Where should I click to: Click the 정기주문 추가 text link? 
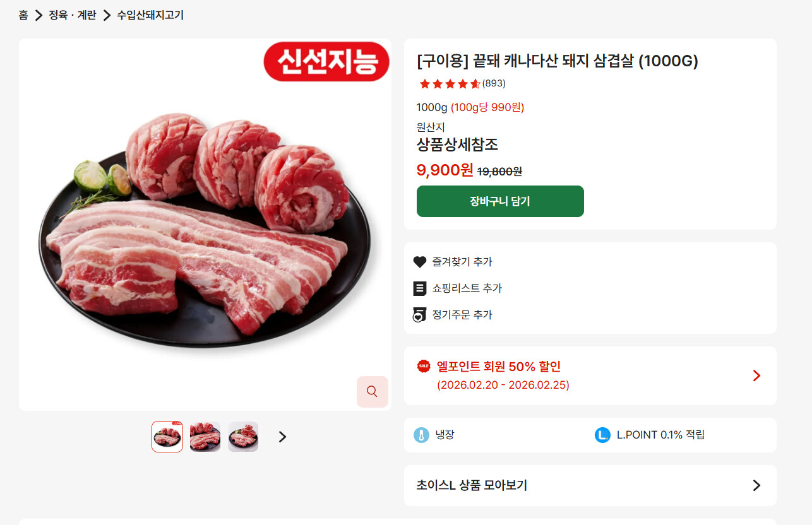[x=462, y=315]
